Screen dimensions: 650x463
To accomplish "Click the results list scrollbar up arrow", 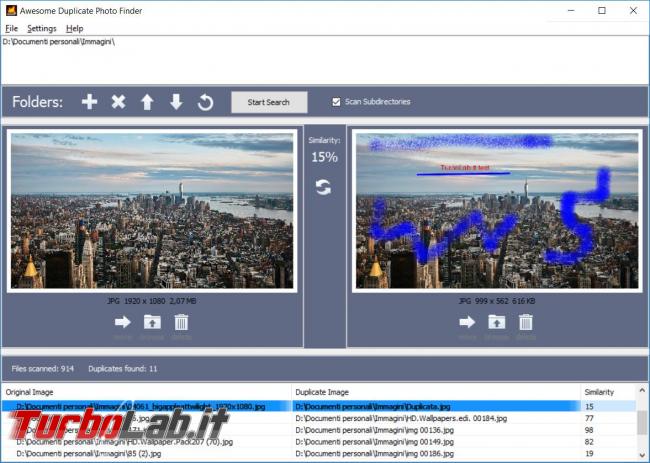I will 642,390.
